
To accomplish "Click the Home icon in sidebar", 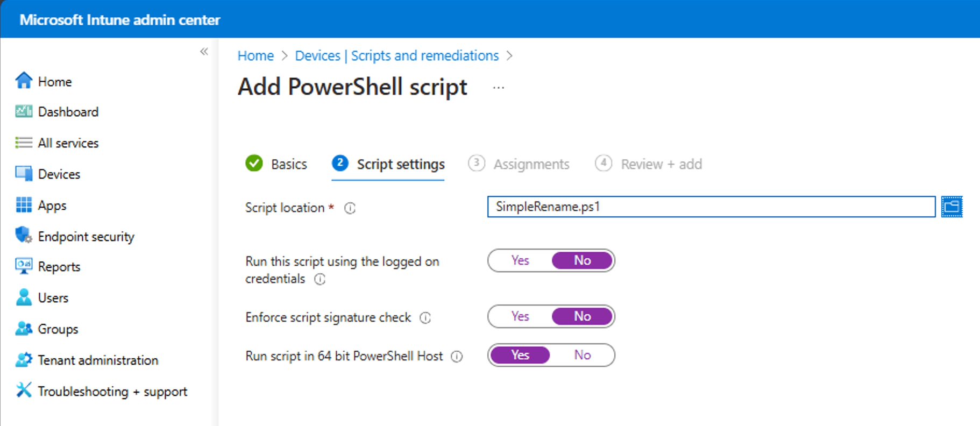I will pos(24,81).
